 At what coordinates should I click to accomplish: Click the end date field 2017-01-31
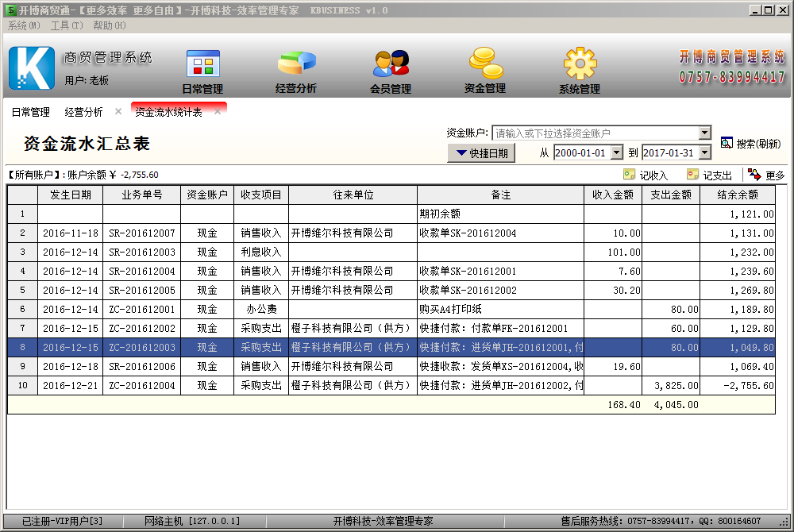point(670,153)
